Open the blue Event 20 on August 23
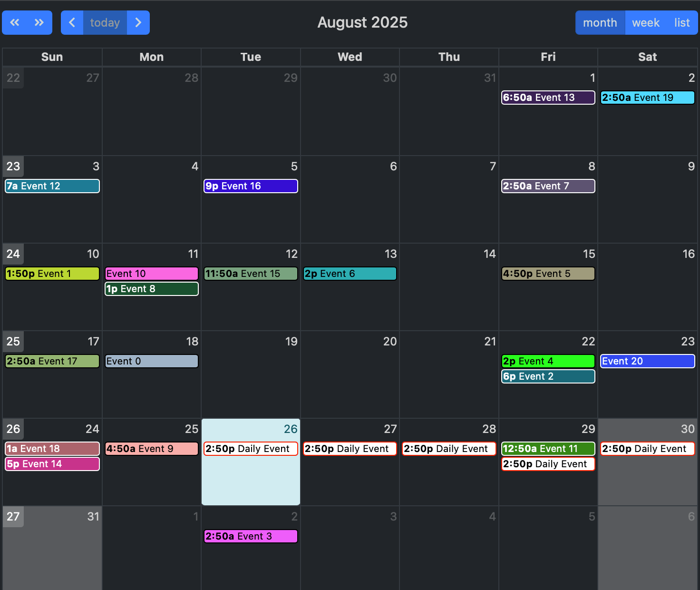The image size is (700, 590). click(x=647, y=361)
